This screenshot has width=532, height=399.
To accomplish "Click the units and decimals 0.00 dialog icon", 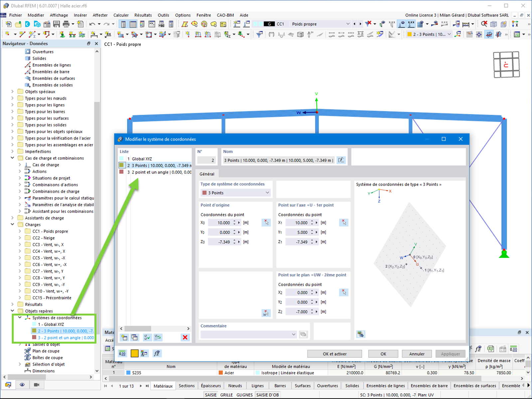I will pos(123,353).
